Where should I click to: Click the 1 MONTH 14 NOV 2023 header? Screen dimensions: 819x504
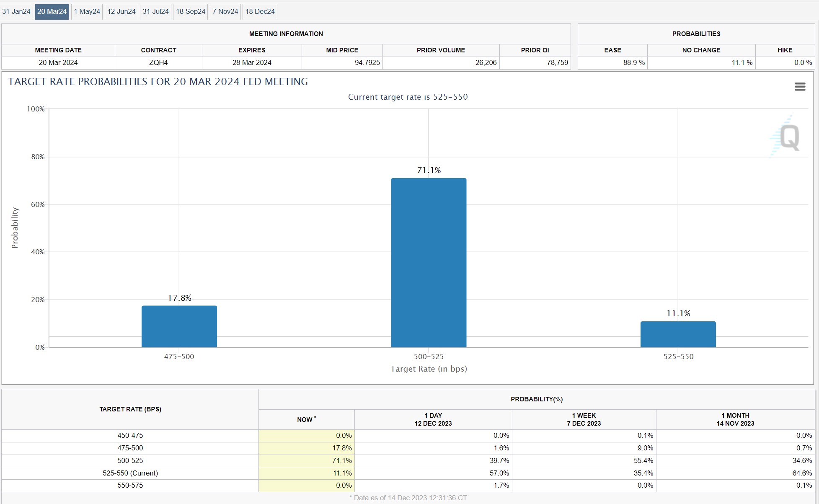coord(735,419)
